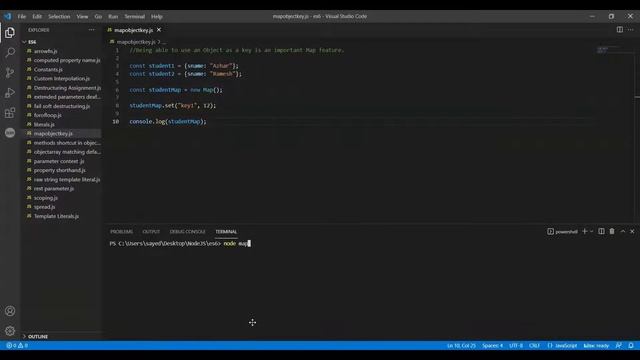Show errors and warnings in status bar
The height and width of the screenshot is (360, 640).
click(x=17, y=345)
